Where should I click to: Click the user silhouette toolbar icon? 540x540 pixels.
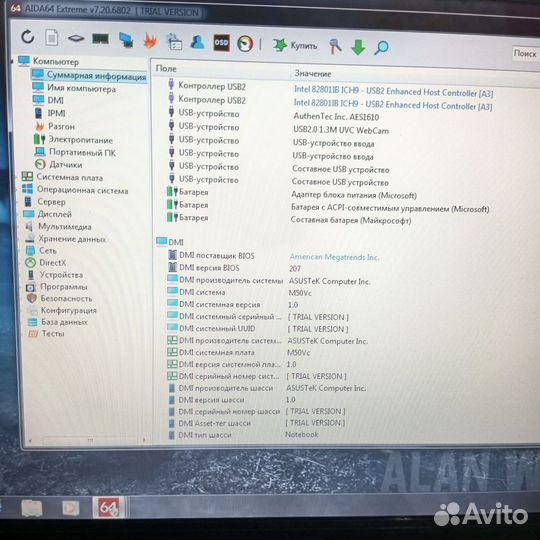coord(197,42)
